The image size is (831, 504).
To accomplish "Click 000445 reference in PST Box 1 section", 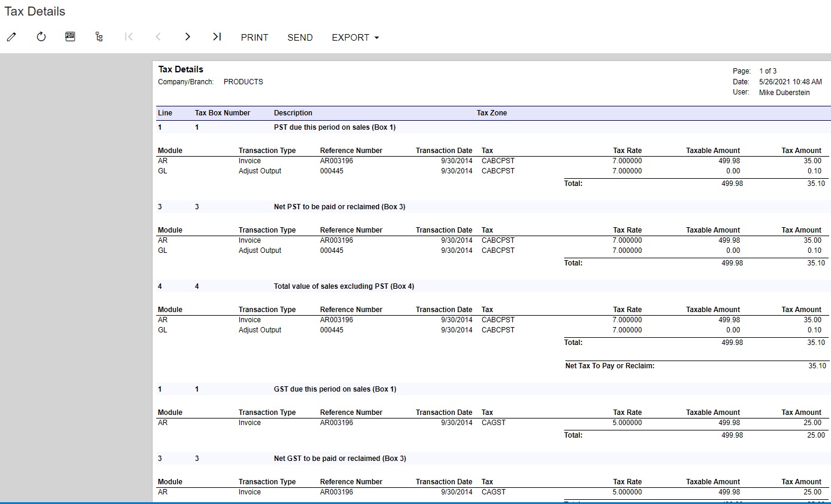I will click(332, 171).
